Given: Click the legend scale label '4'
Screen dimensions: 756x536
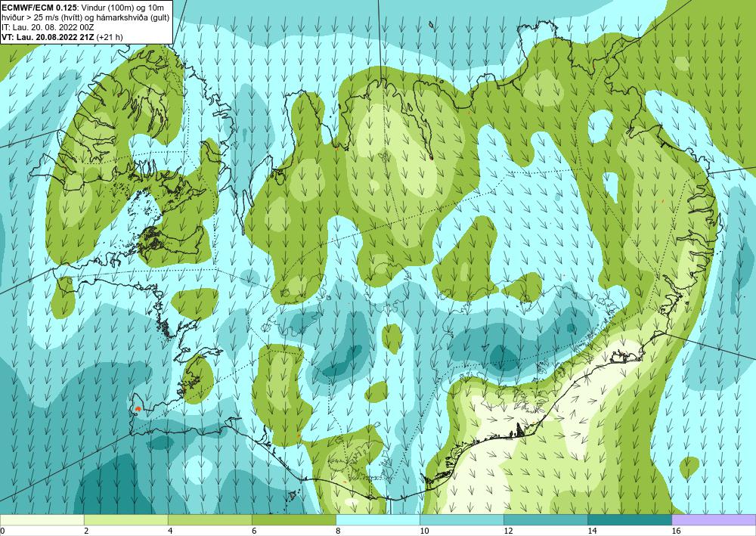Looking at the screenshot, I should pos(170,531).
